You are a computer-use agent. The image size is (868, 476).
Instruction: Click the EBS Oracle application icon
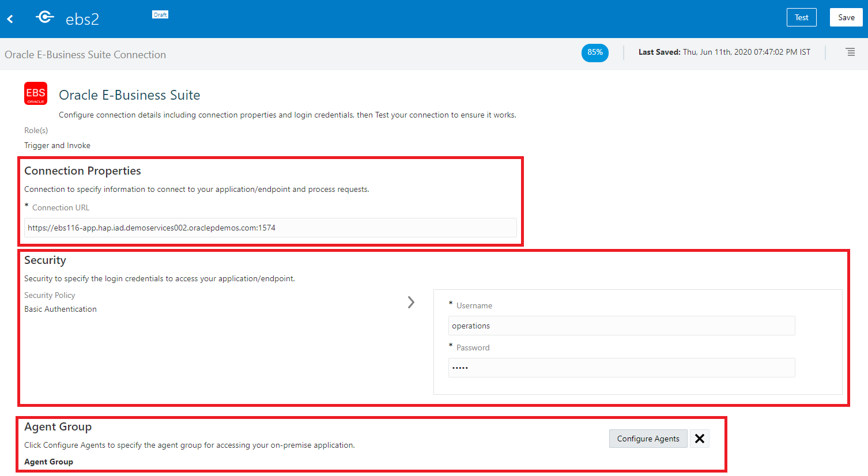tap(35, 93)
